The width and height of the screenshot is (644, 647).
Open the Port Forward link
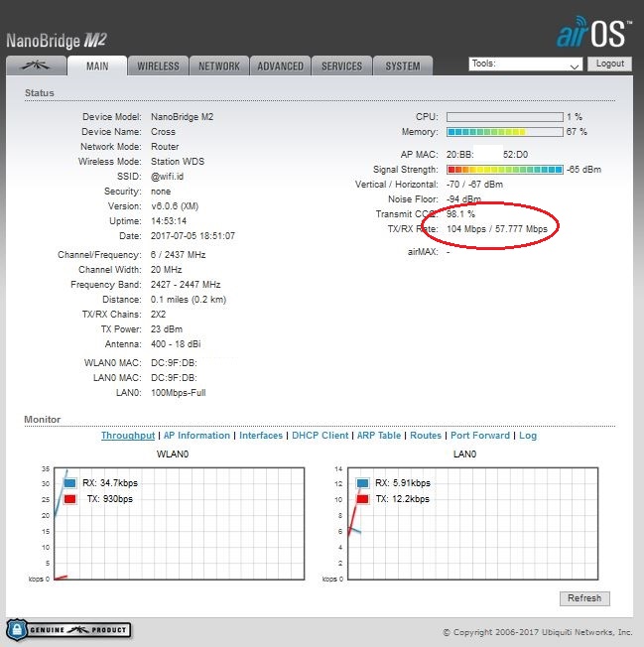[480, 436]
